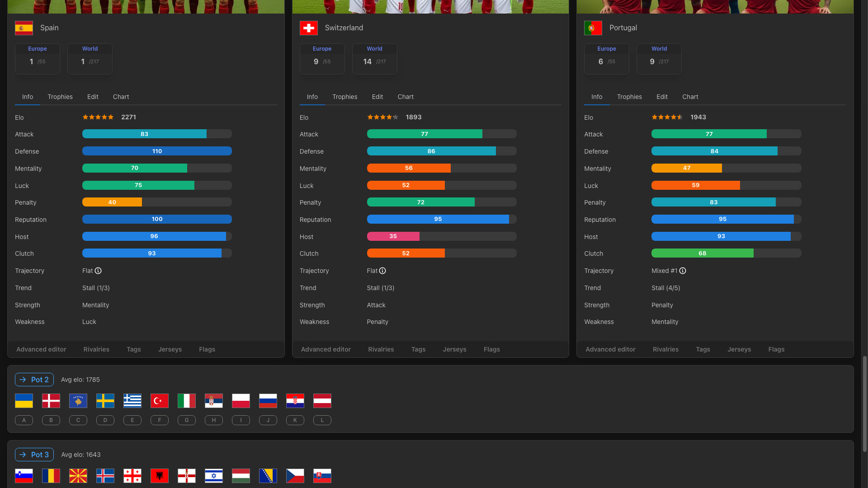
Task: Select the Albania flag in Pot 3
Action: (160, 476)
